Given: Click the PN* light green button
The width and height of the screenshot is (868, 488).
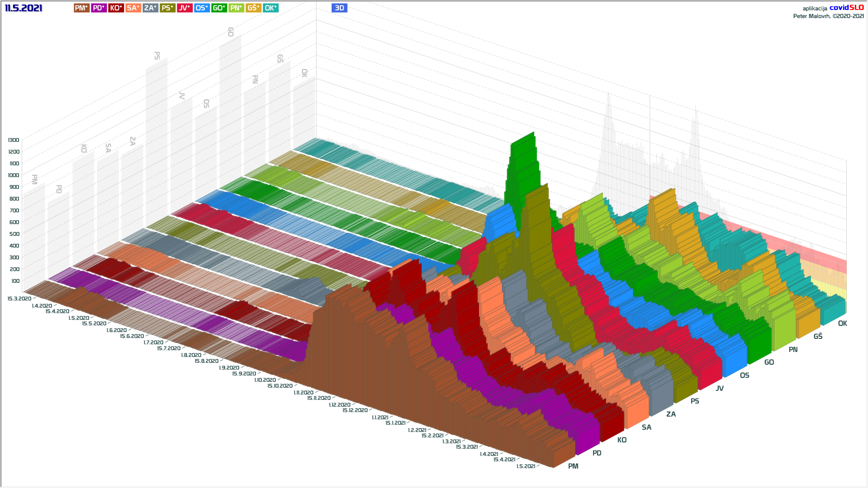Looking at the screenshot, I should (x=236, y=8).
